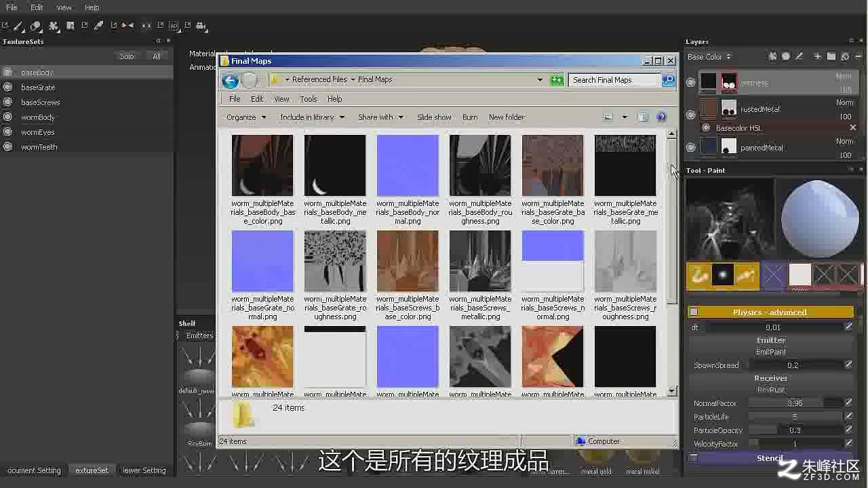The height and width of the screenshot is (488, 868).
Task: Select the purple stencil slot in tool
Action: (x=773, y=275)
